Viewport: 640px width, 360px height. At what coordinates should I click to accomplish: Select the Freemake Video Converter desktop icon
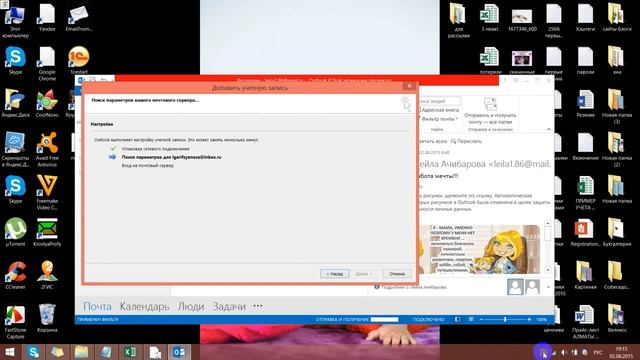(x=47, y=193)
